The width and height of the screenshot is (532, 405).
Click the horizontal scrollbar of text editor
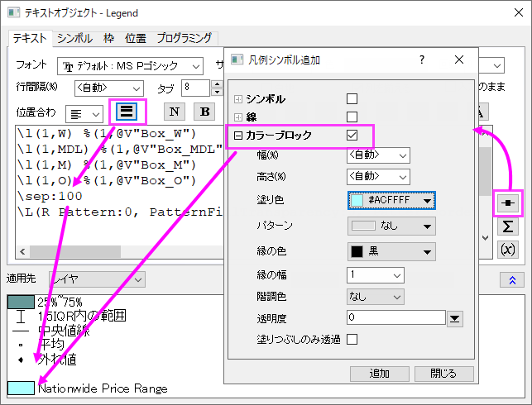point(75,252)
